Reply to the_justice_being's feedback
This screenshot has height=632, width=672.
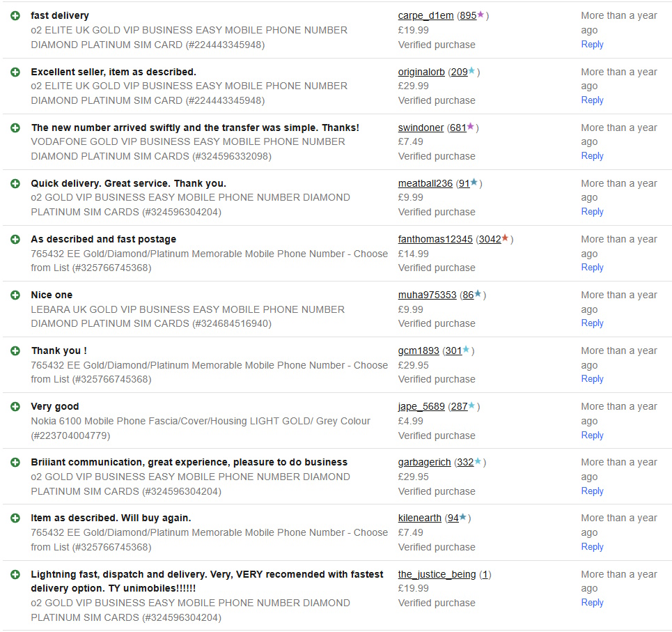592,602
